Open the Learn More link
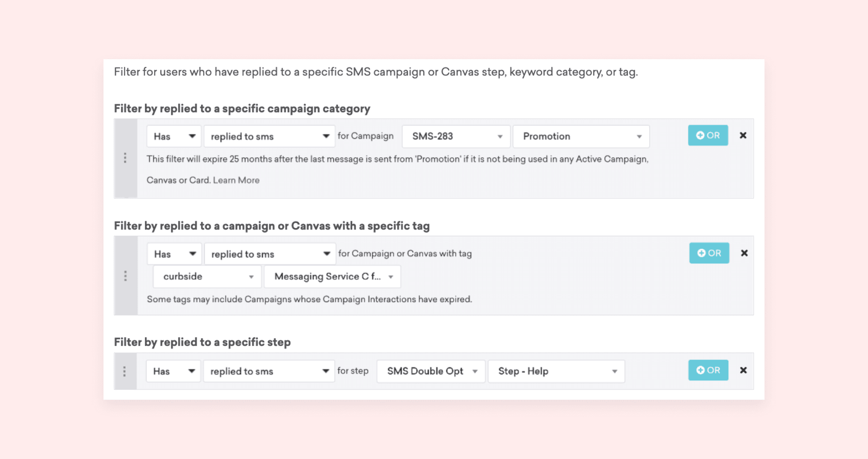 pyautogui.click(x=236, y=180)
